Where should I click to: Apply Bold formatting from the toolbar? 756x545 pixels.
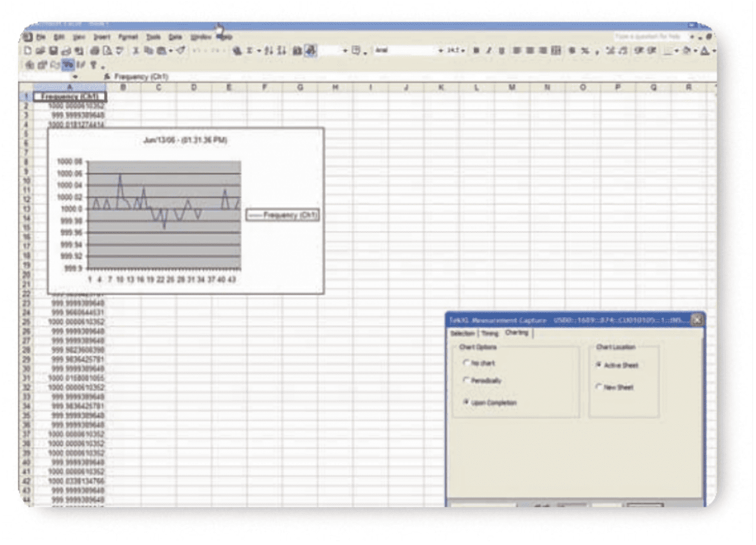point(476,51)
